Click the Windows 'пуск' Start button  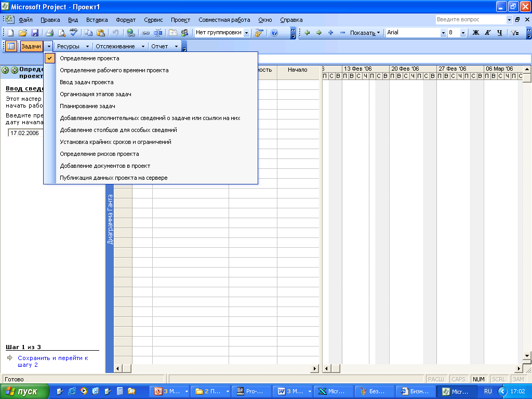point(25,391)
